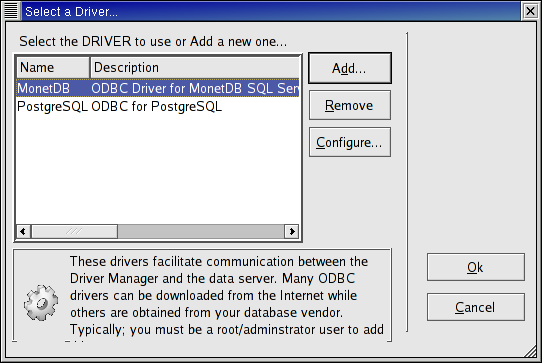This screenshot has width=542, height=363.
Task: Click the Name column header
Action: coord(53,67)
